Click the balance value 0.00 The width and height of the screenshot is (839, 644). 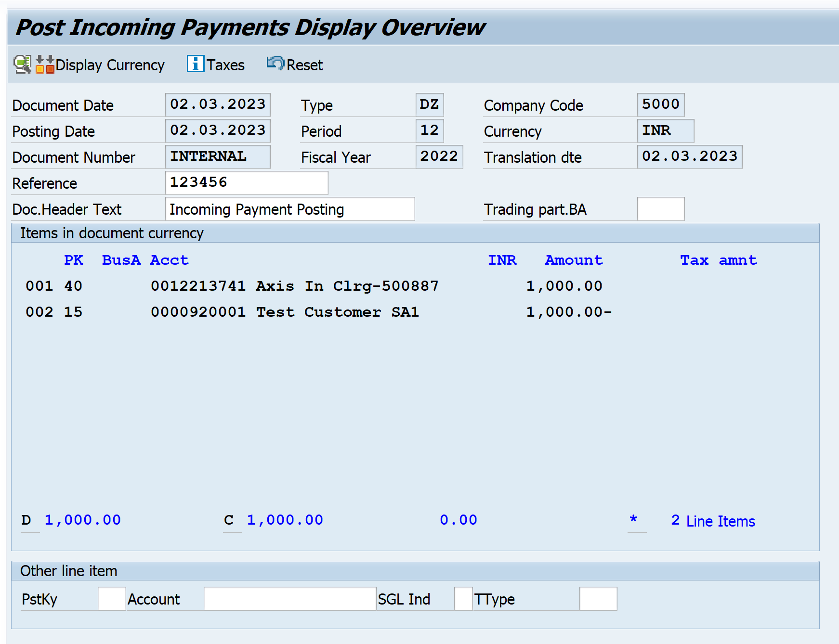pyautogui.click(x=459, y=520)
